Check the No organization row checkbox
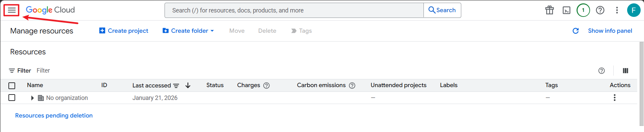The image size is (644, 132). click(12, 98)
